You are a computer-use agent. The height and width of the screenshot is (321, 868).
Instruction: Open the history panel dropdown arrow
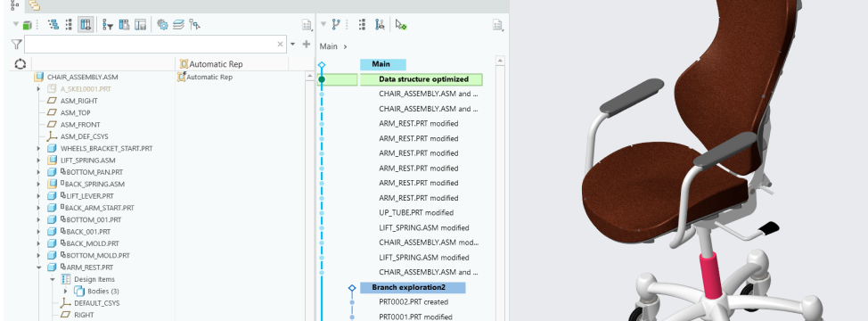coord(323,24)
